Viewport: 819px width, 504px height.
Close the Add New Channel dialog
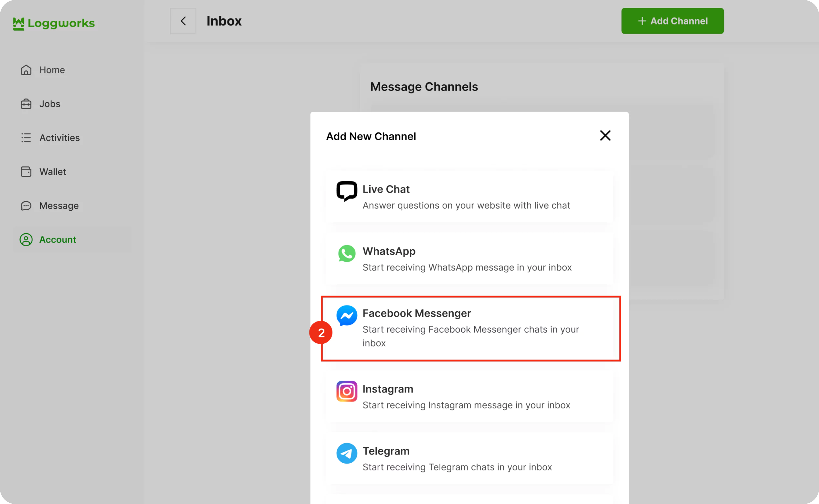coord(605,136)
